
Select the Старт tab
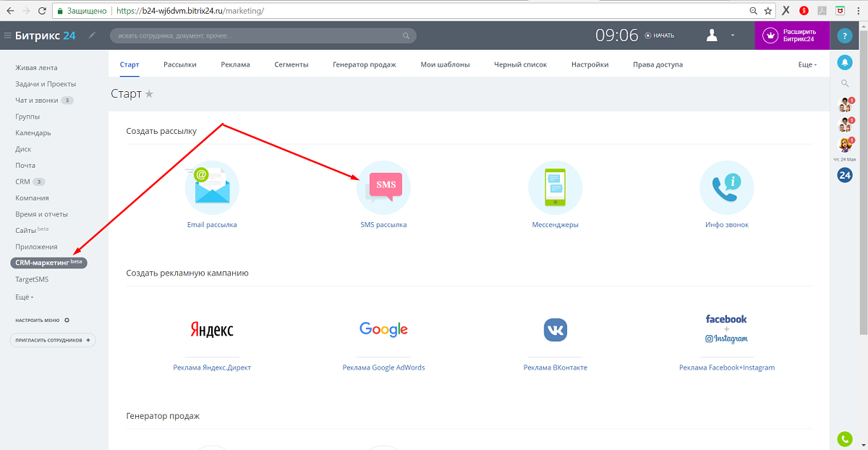tap(129, 64)
